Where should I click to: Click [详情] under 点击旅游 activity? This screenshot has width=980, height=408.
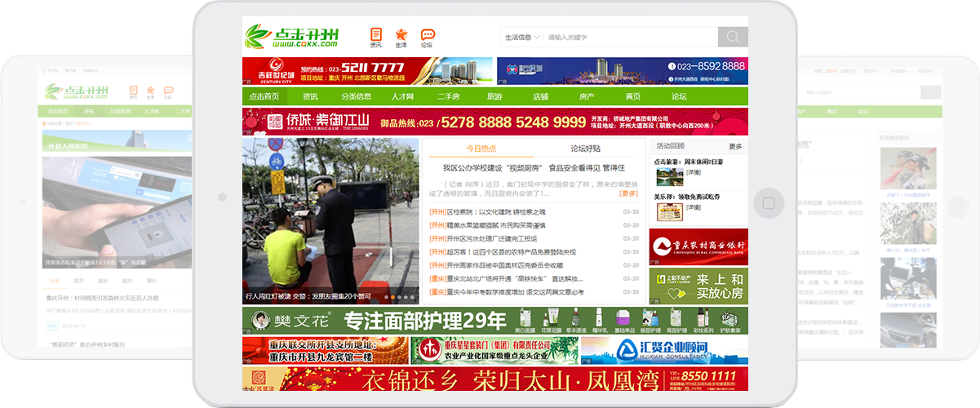click(x=693, y=172)
